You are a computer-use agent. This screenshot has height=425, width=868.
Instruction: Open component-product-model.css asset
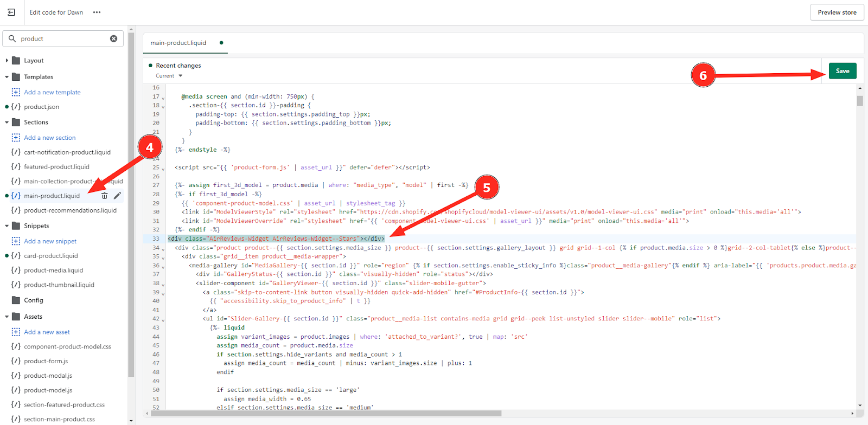[67, 346]
